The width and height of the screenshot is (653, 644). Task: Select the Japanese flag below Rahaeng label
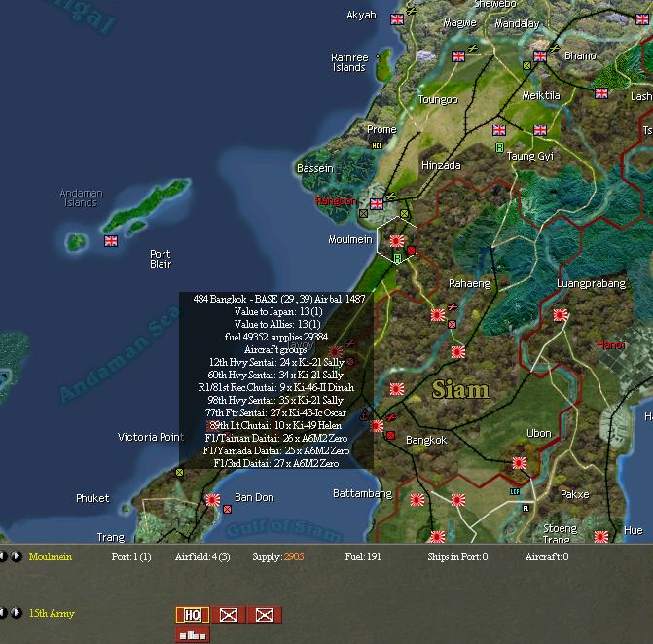(438, 315)
